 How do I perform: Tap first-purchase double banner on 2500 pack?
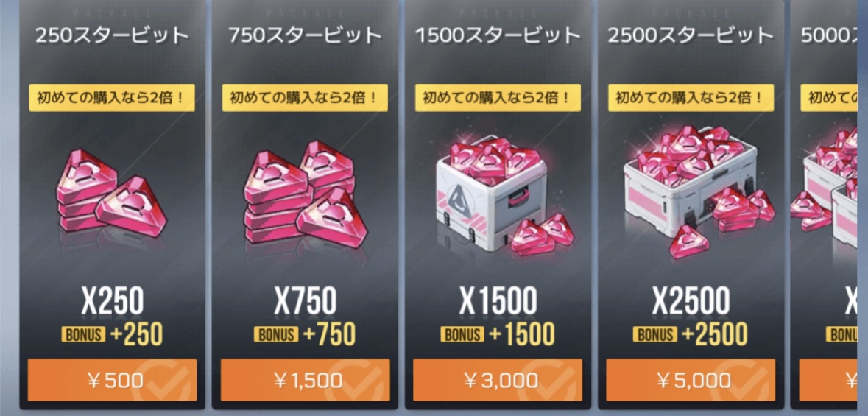coord(691,98)
